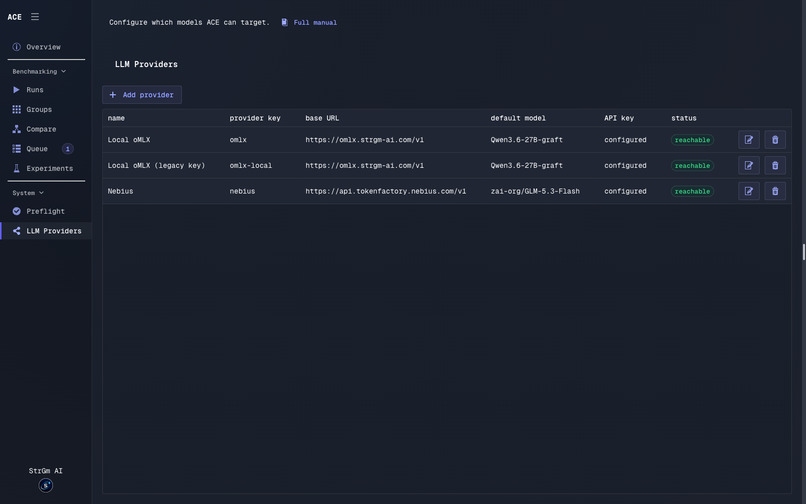Toggle the sidebar hamburger menu icon

(35, 16)
